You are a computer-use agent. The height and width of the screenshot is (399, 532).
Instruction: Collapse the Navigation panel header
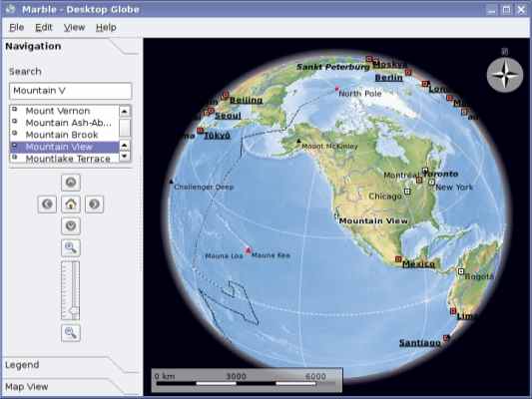(x=33, y=46)
